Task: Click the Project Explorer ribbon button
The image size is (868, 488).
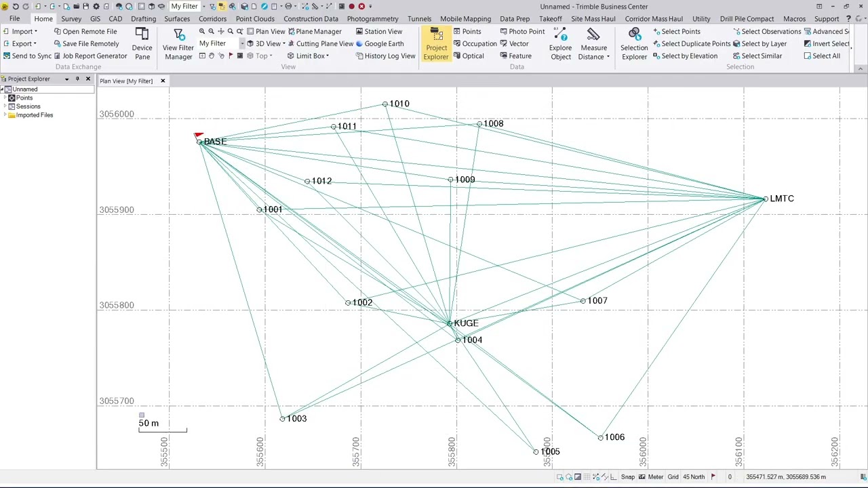Action: click(x=436, y=44)
